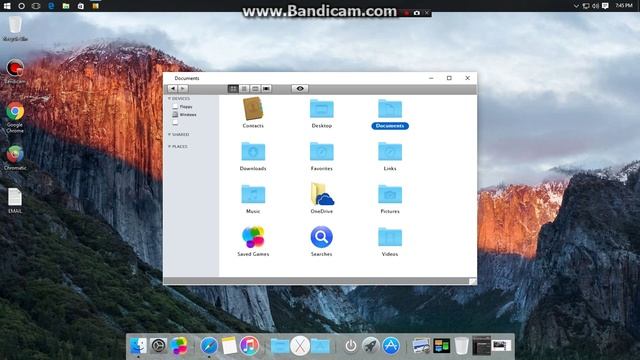
Task: Open the Windows Start menu
Action: pos(7,6)
